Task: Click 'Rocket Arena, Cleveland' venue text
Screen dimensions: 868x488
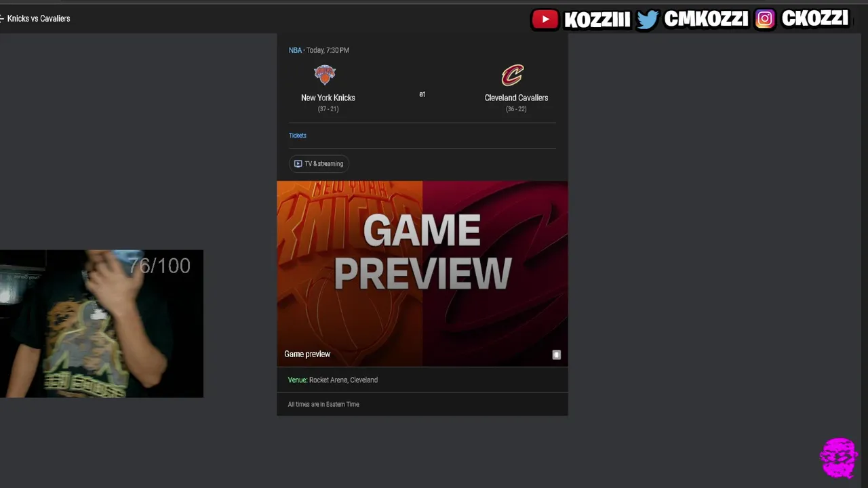Action: click(343, 380)
